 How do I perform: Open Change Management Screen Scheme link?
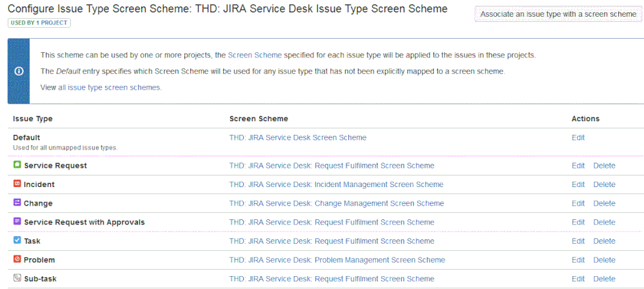(x=337, y=203)
